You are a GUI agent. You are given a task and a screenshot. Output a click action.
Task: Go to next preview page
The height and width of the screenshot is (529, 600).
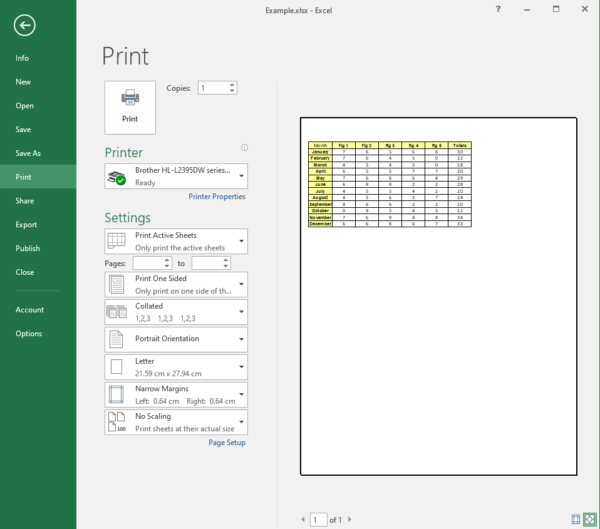(x=349, y=519)
